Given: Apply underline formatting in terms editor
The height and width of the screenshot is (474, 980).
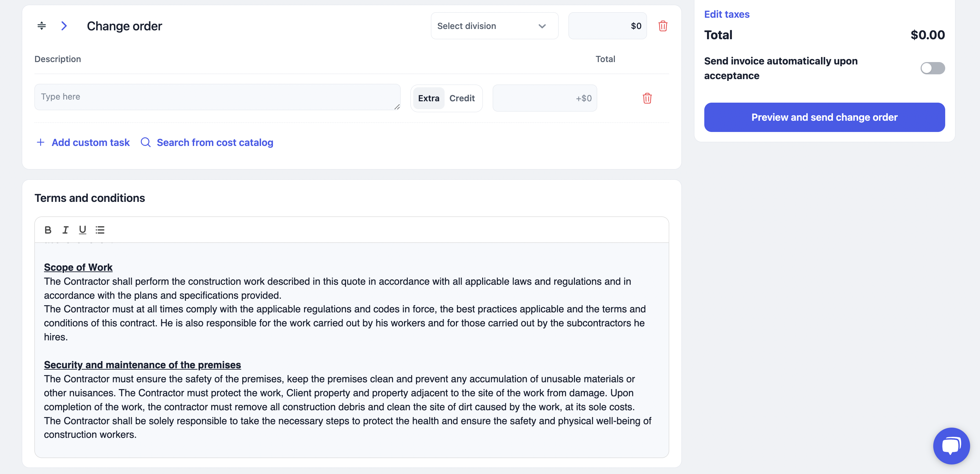Looking at the screenshot, I should click(x=82, y=229).
